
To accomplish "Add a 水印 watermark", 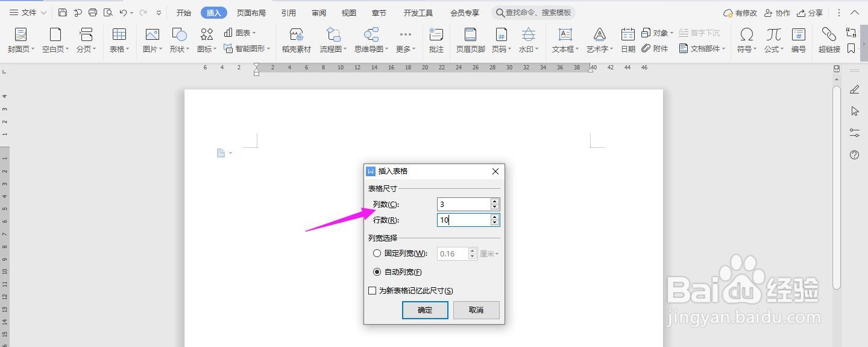I will coord(529,40).
